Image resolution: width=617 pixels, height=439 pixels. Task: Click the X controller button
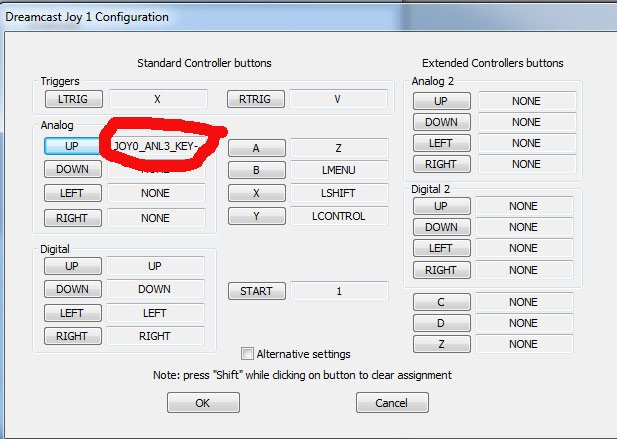(257, 193)
